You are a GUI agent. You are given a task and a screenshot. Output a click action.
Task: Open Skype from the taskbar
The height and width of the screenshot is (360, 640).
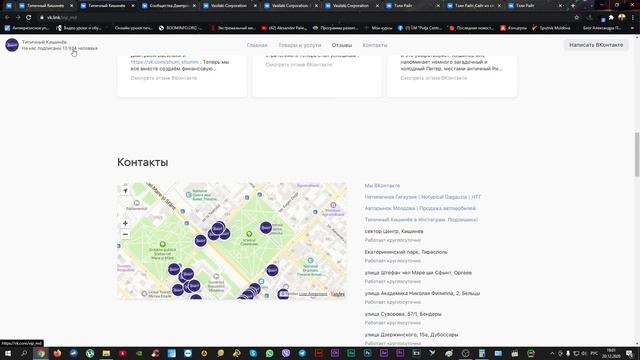[253, 353]
